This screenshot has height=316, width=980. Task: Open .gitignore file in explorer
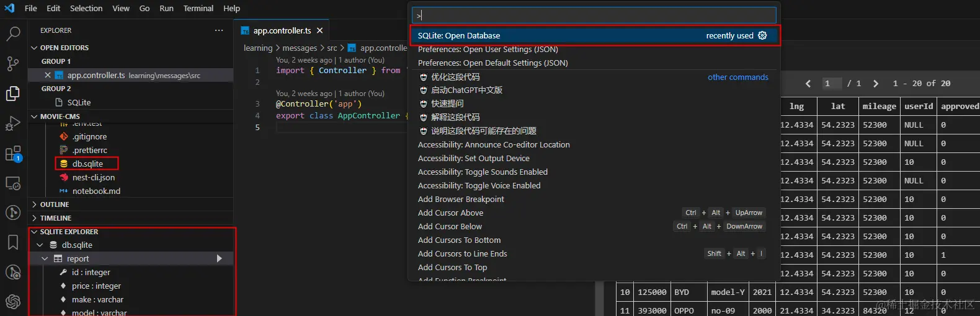pos(89,136)
